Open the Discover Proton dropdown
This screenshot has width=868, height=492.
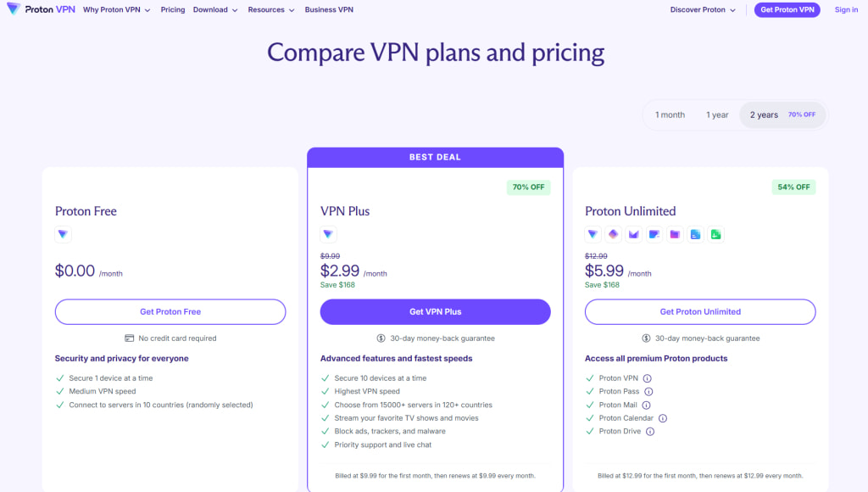[x=703, y=10]
